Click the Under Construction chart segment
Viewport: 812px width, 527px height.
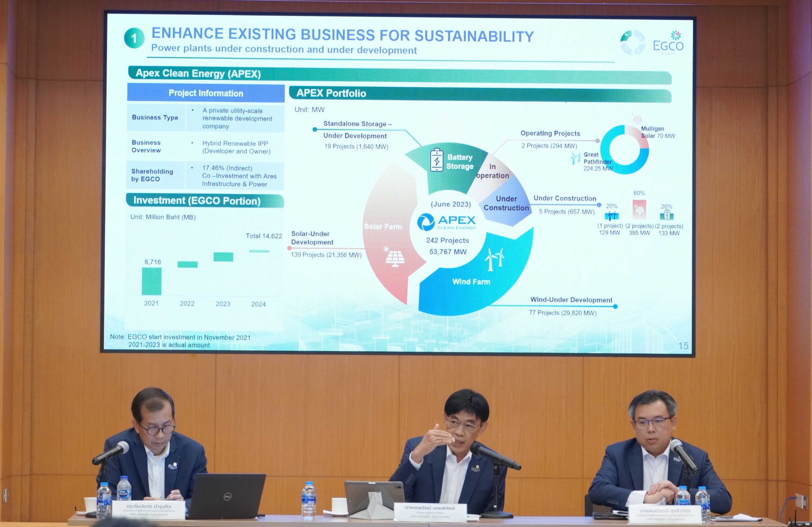pyautogui.click(x=506, y=203)
